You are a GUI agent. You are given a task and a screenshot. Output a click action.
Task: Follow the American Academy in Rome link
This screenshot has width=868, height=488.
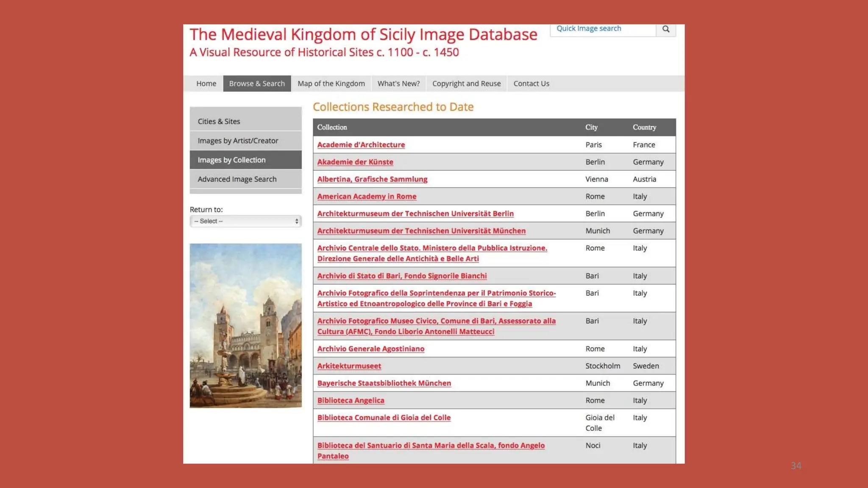[367, 197]
